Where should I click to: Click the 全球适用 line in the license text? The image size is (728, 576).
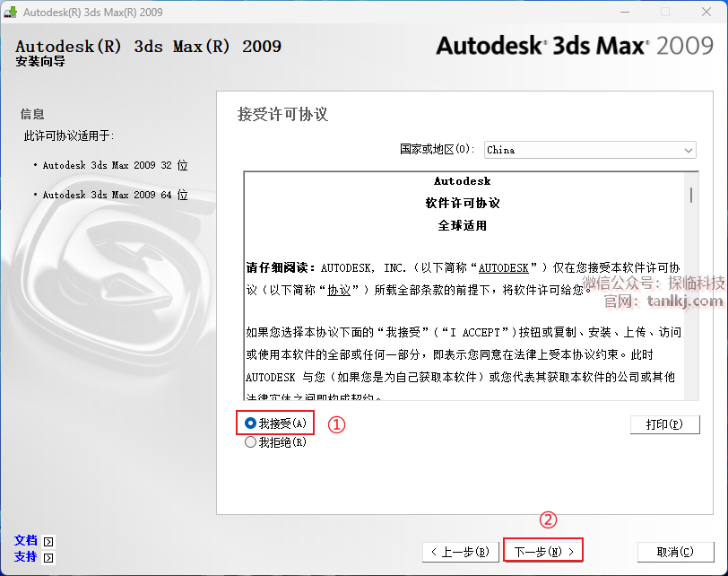pyautogui.click(x=463, y=226)
